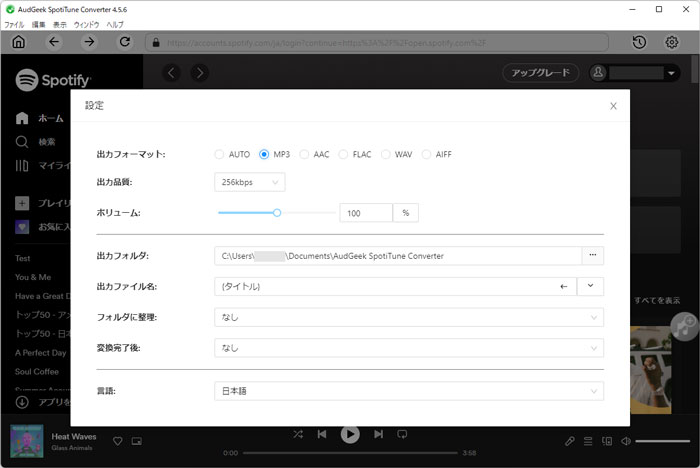Click the create playlist plus icon

click(x=22, y=203)
